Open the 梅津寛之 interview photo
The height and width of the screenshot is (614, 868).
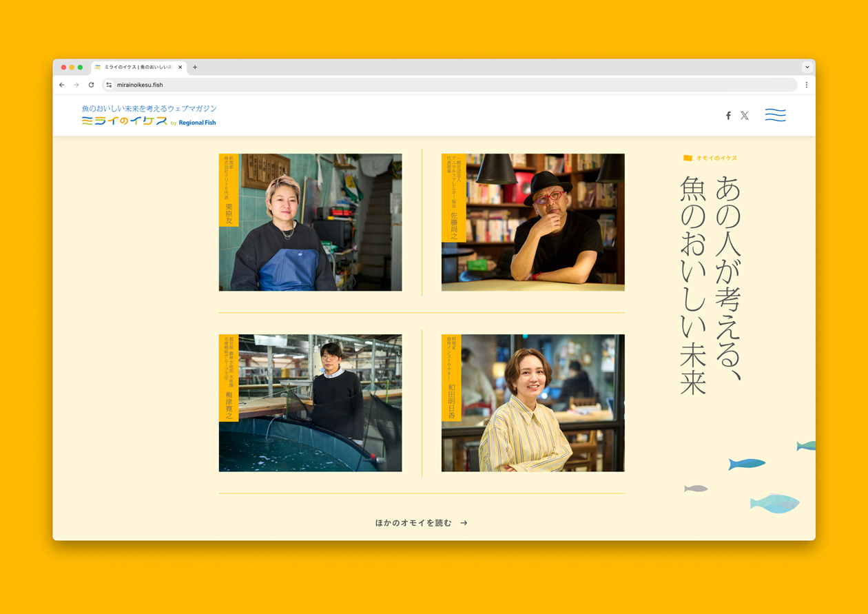click(x=310, y=403)
